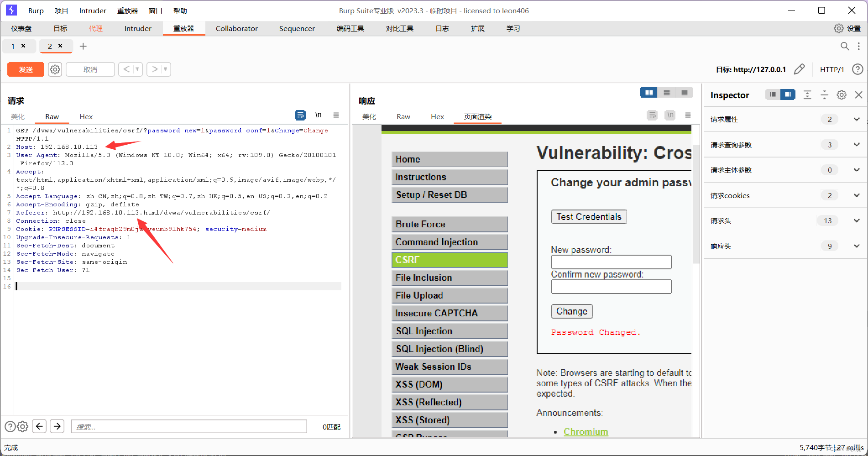Open the three-dot menu on the tab bar

click(x=858, y=46)
